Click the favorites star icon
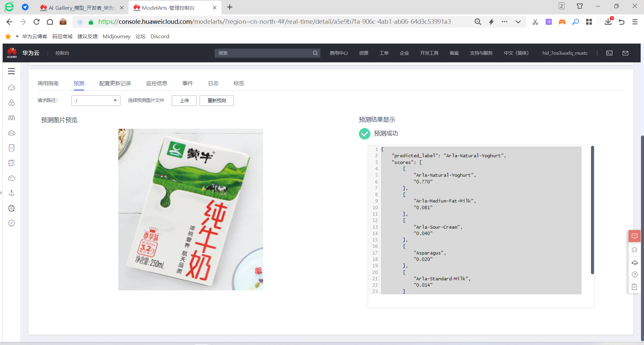644x345 pixels. [x=8, y=36]
